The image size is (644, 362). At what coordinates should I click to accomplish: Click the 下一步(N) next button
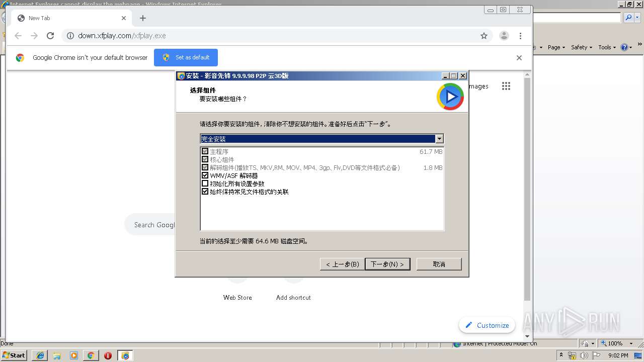(x=387, y=264)
